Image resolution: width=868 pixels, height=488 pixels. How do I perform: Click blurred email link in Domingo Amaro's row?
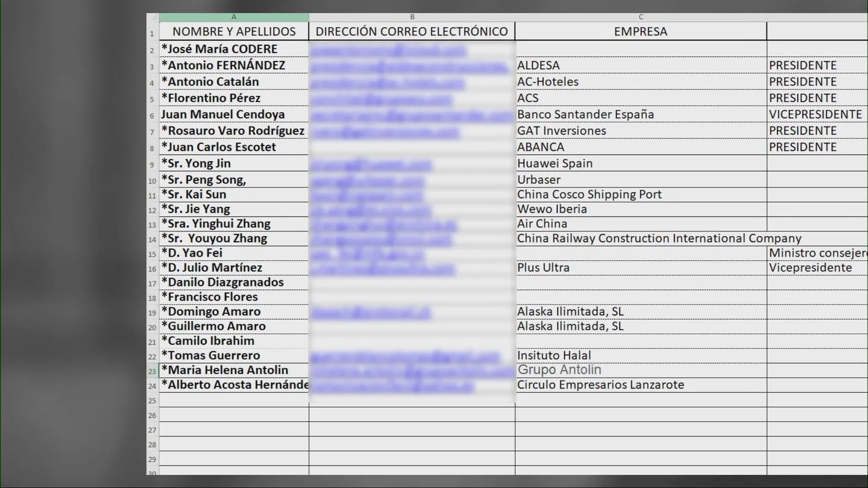[371, 312]
